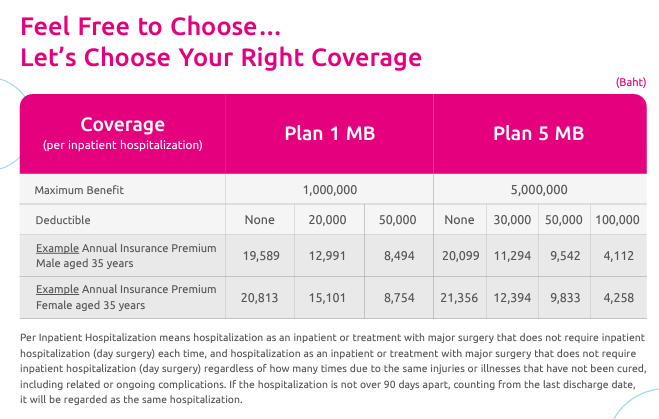The height and width of the screenshot is (419, 659).
Task: Click the Per Inpatient Hospitalization footnote paragraph
Action: [x=329, y=368]
